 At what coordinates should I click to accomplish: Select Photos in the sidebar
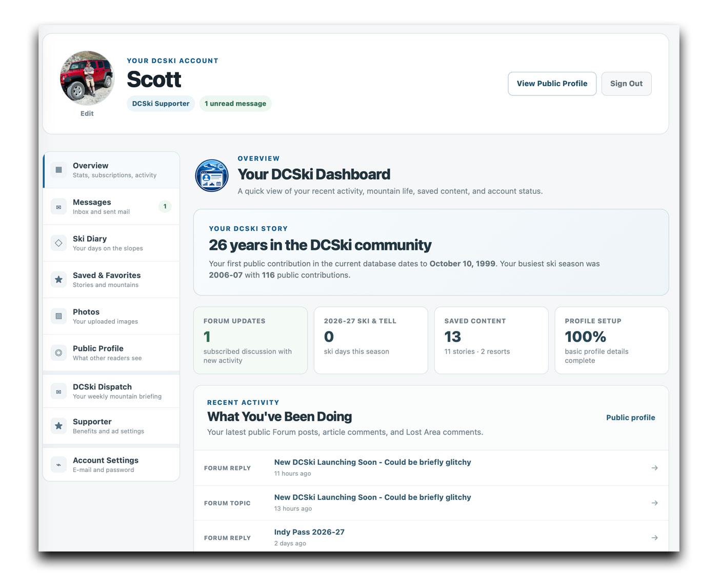coord(111,316)
